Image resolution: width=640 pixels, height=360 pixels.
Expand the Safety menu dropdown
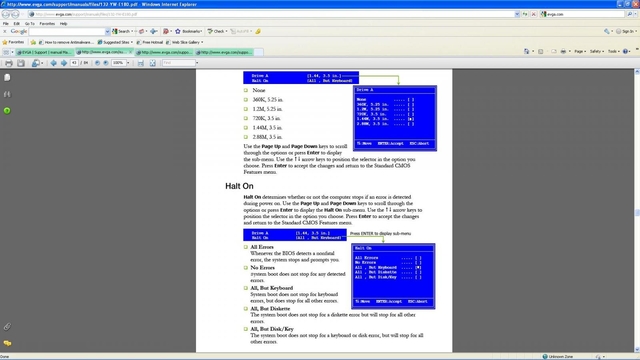596,51
